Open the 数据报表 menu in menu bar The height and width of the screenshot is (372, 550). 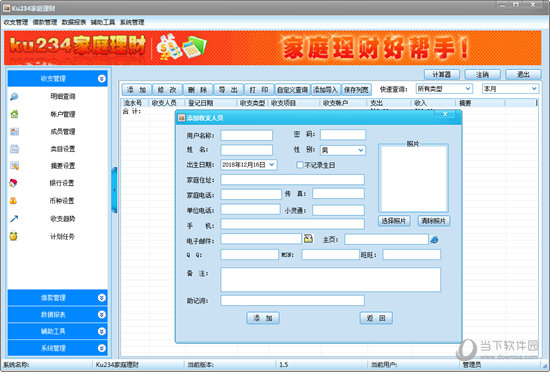(x=74, y=22)
